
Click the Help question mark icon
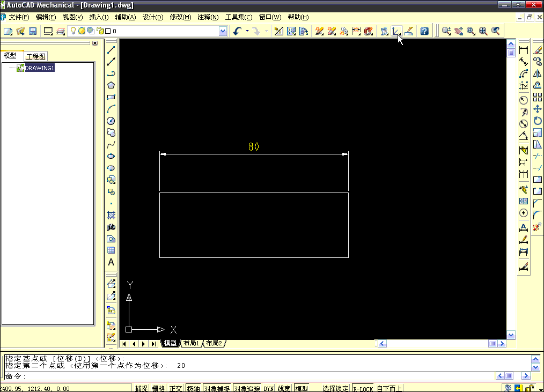click(424, 31)
